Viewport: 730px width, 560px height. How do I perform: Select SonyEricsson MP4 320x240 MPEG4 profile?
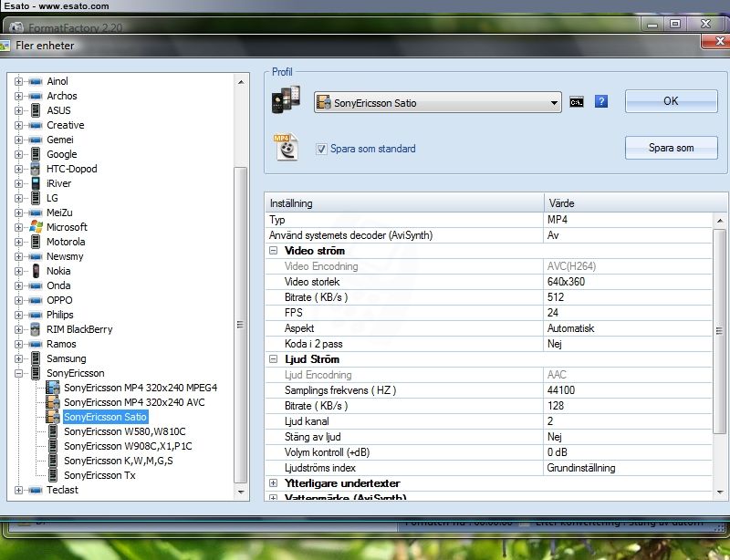click(x=141, y=388)
